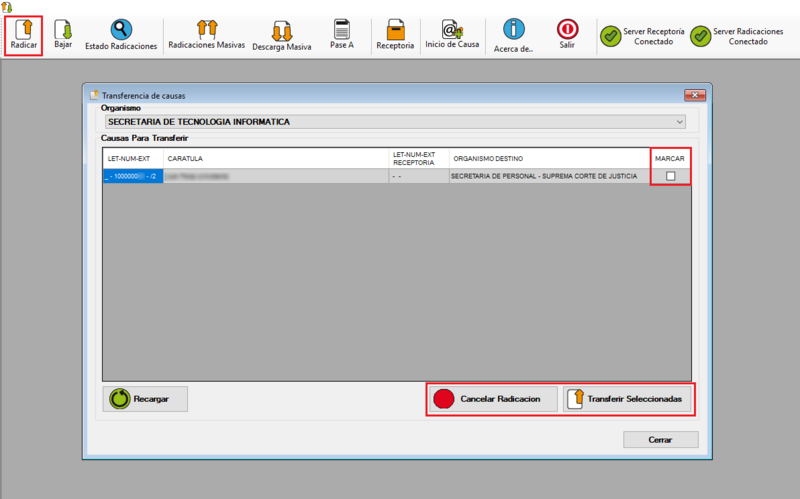
Task: Click the blurred caratula cell in the row
Action: 276,176
